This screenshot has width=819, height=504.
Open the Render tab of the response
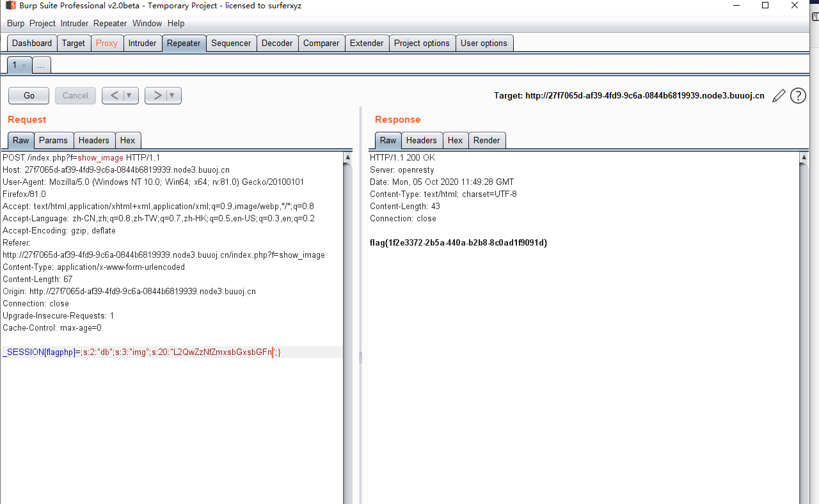487,140
